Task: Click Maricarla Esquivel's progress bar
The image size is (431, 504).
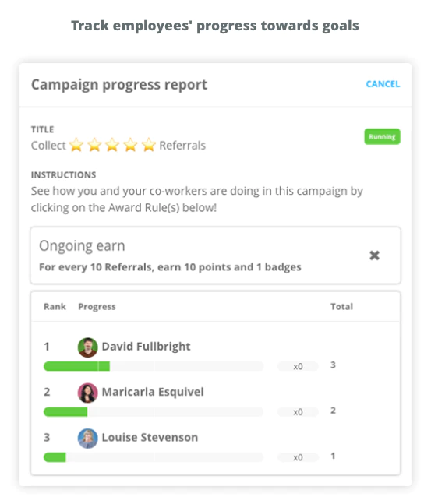Action: point(154,412)
